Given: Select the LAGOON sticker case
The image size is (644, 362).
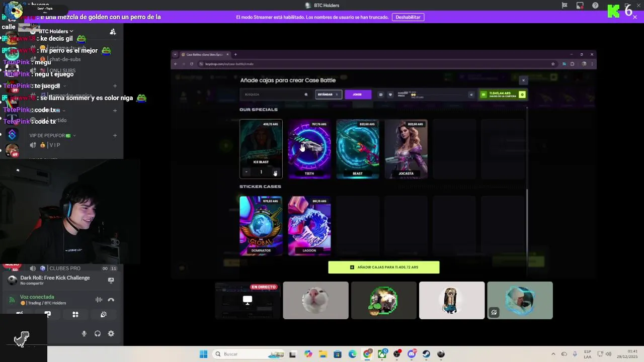Looking at the screenshot, I should tap(309, 226).
